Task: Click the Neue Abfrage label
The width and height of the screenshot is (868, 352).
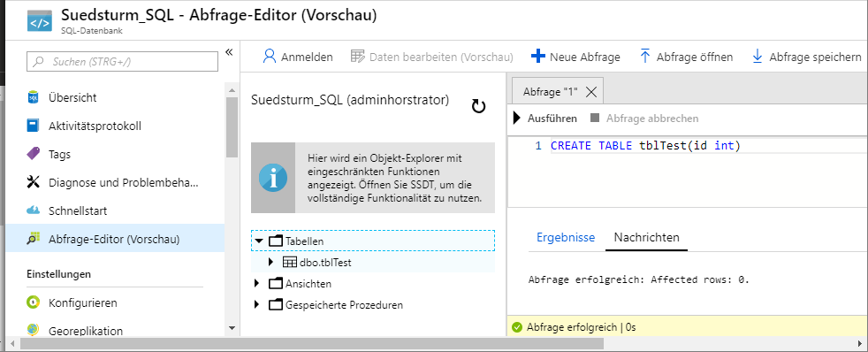Action: (584, 57)
